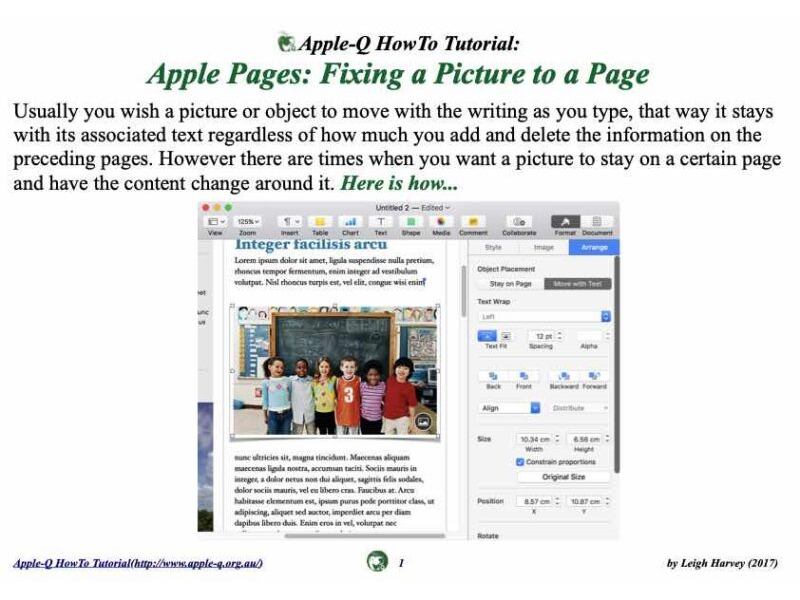Click the yellow minimize window button

click(x=217, y=208)
